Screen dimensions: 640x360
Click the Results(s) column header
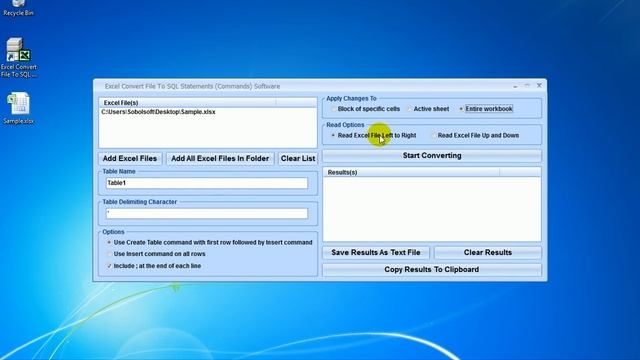tap(411, 172)
